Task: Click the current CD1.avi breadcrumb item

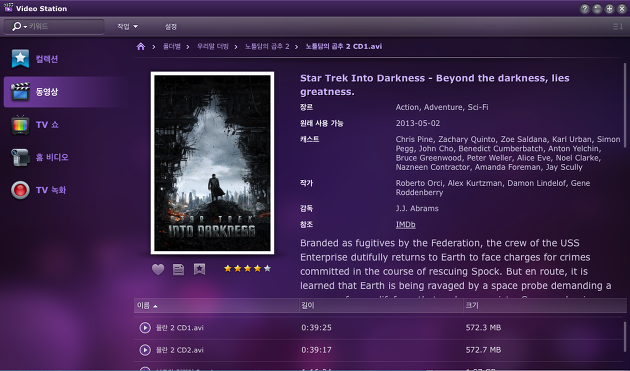Action: (x=344, y=47)
